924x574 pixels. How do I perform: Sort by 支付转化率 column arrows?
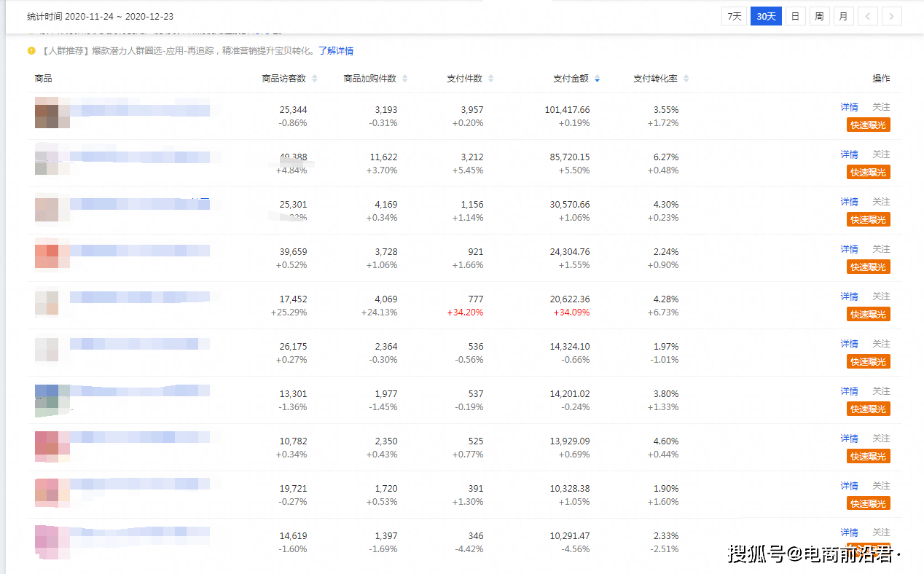686,79
